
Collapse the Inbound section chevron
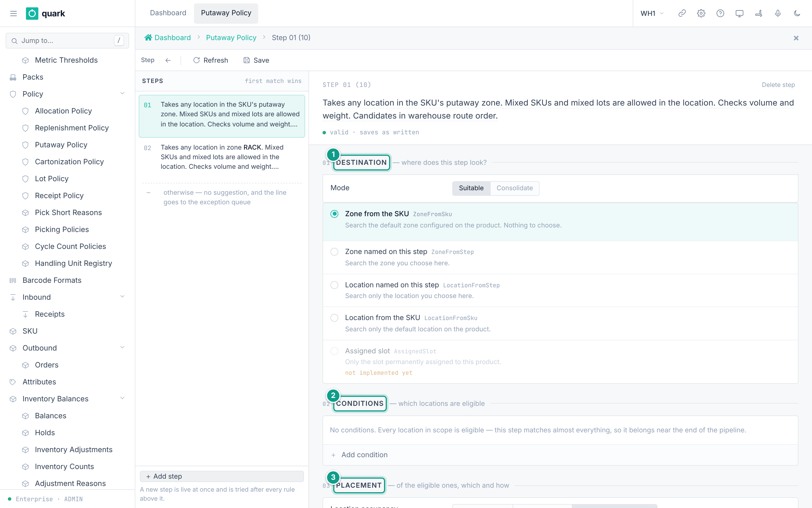122,297
